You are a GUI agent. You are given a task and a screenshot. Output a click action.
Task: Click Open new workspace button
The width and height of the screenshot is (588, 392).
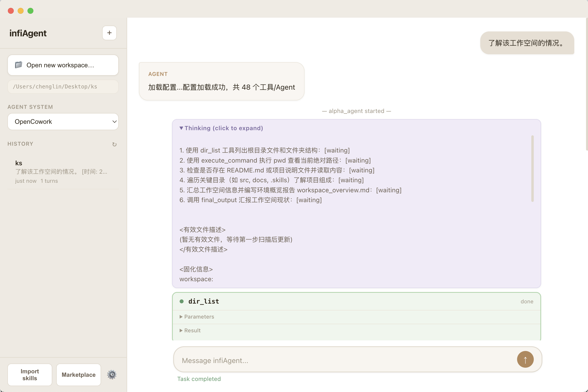click(x=63, y=65)
